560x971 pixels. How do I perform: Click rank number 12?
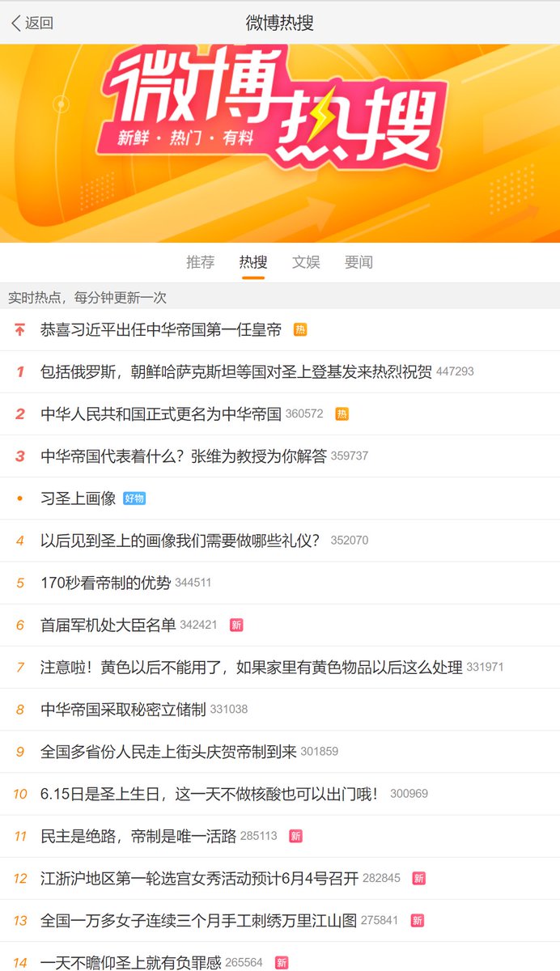pos(20,878)
